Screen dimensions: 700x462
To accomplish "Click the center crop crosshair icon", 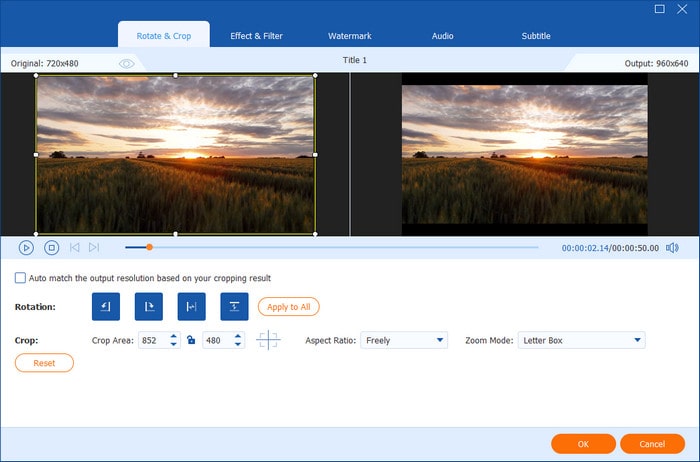I will tap(268, 340).
